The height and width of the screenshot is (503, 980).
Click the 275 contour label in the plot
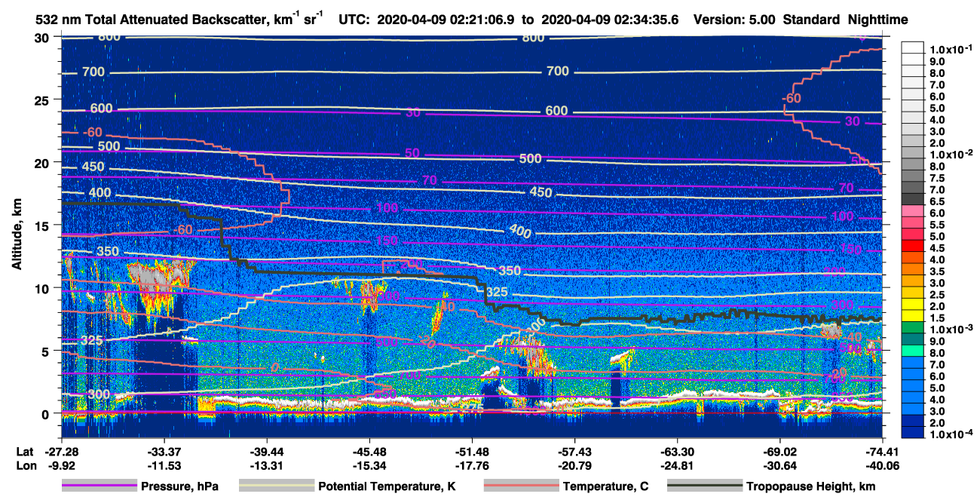(x=472, y=408)
